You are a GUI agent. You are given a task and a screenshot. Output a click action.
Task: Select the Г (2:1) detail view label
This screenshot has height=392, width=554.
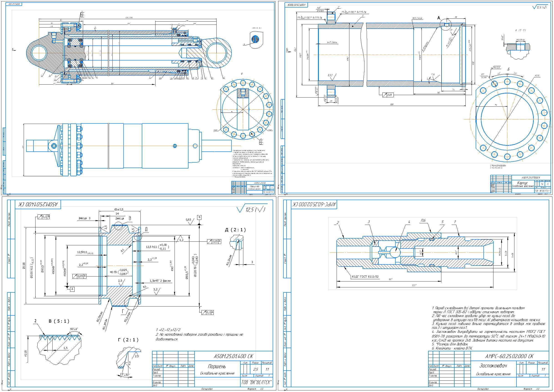(x=128, y=340)
